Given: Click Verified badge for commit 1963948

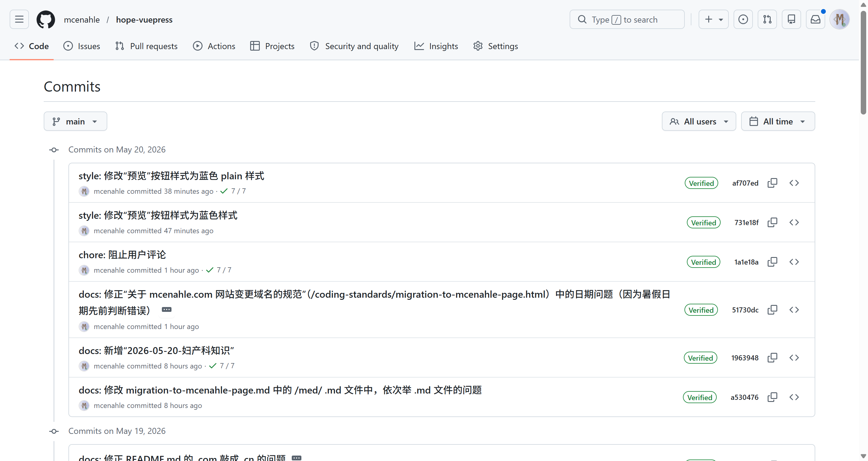Looking at the screenshot, I should coord(700,358).
